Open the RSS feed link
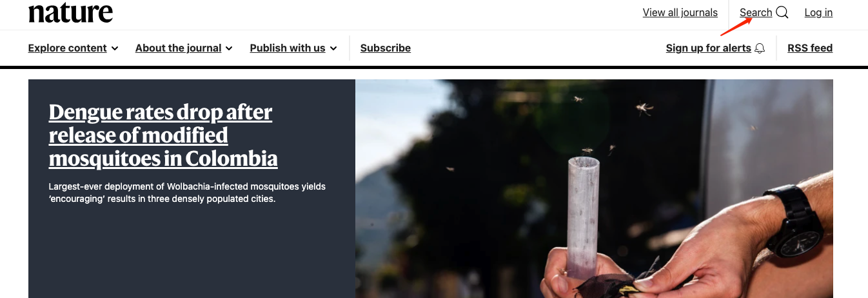 point(810,48)
